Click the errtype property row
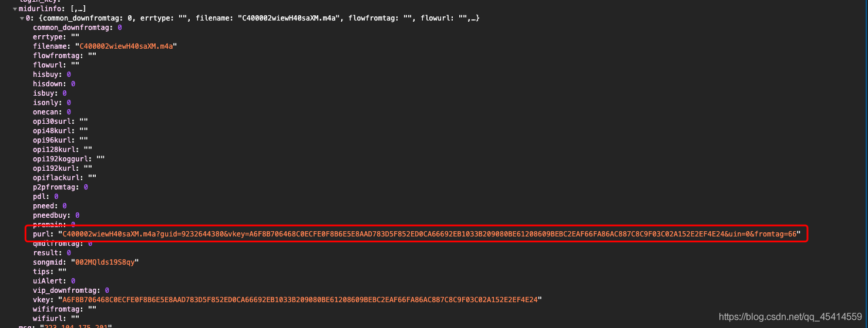 coord(56,37)
